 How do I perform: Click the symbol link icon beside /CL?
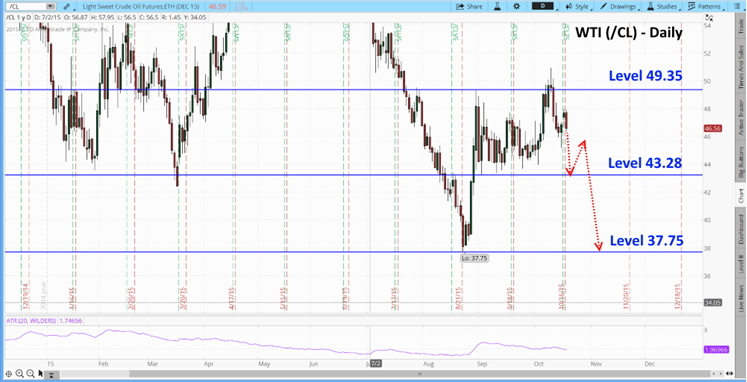(x=67, y=7)
